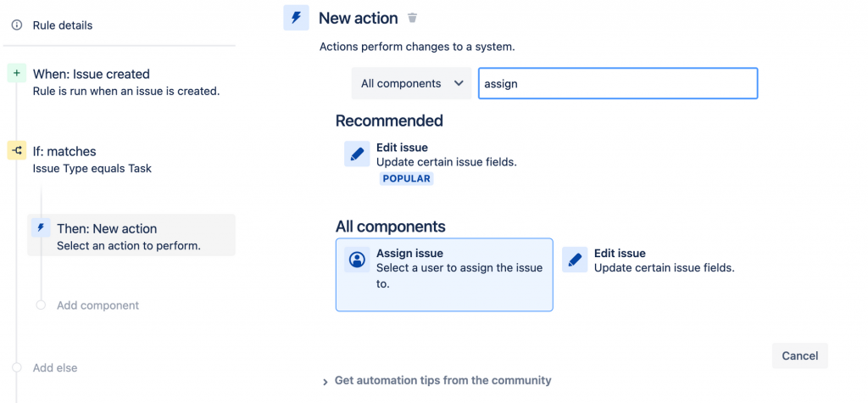Click the action search field containing "assign"
The height and width of the screenshot is (403, 868).
[617, 84]
